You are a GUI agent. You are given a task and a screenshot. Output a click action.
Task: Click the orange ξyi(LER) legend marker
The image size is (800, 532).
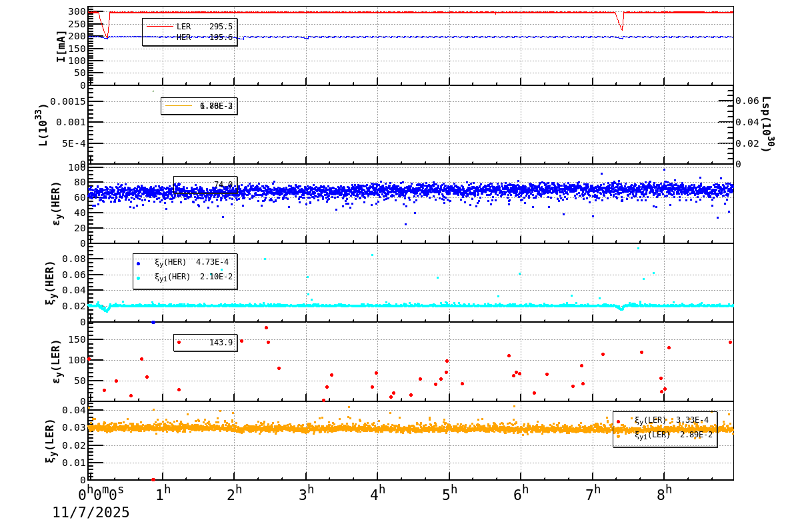pyautogui.click(x=618, y=435)
